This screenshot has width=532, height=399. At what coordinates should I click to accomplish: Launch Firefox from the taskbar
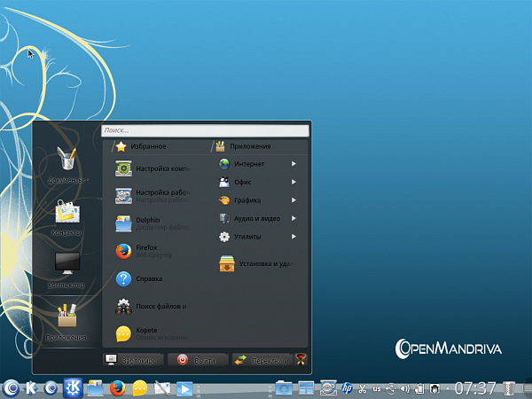(118, 388)
